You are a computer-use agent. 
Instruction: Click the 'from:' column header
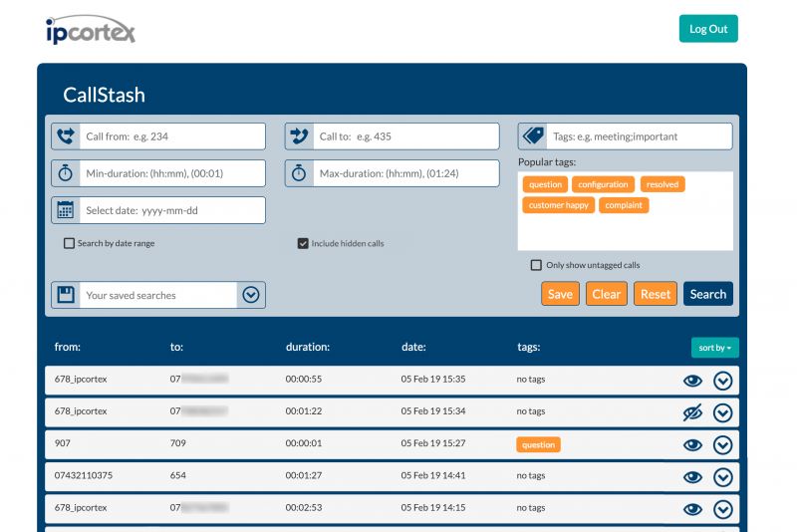tap(68, 347)
